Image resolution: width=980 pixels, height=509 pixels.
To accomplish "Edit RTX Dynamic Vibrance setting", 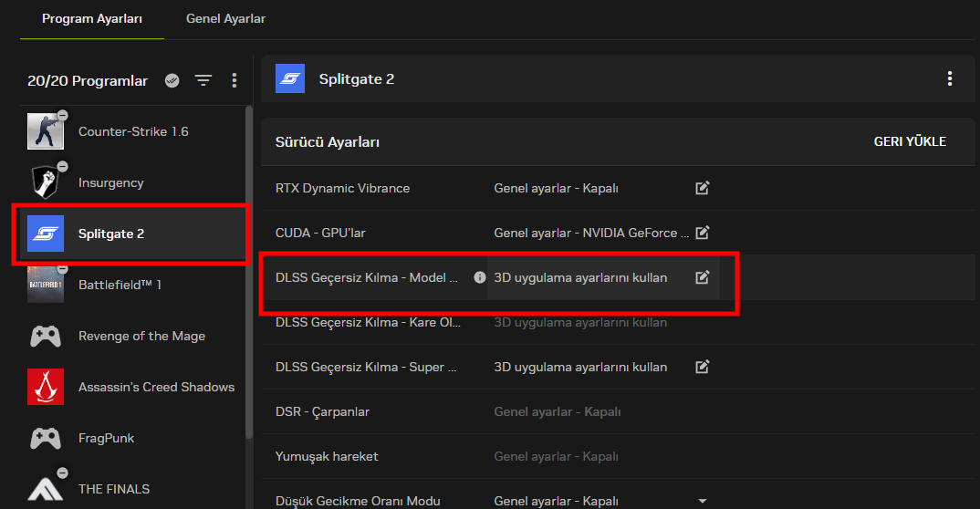I will [703, 188].
